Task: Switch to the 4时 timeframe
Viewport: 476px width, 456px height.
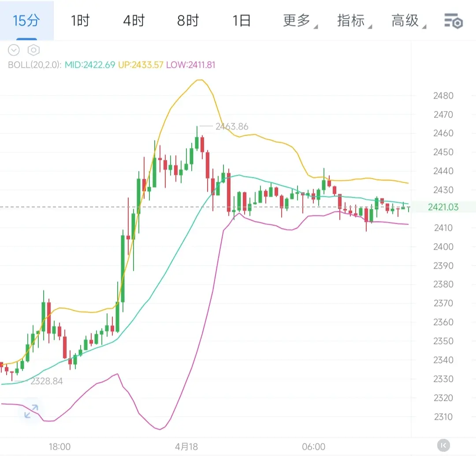Action: pyautogui.click(x=134, y=21)
